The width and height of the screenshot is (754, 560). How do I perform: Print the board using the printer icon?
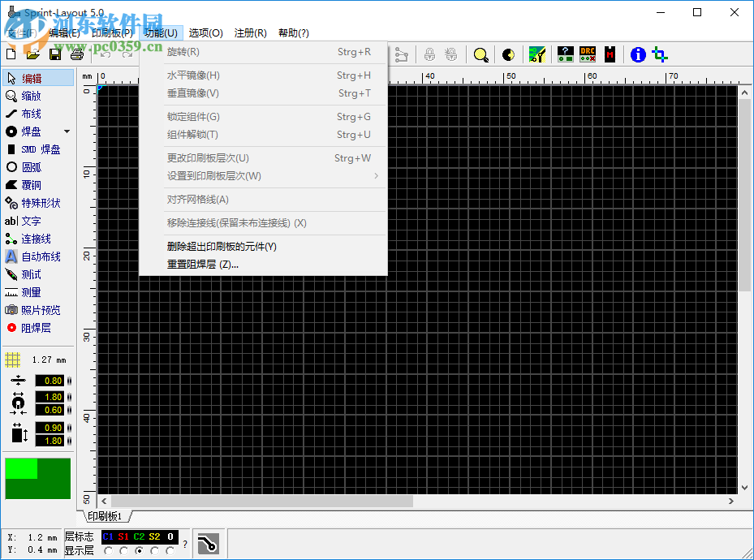click(x=77, y=54)
